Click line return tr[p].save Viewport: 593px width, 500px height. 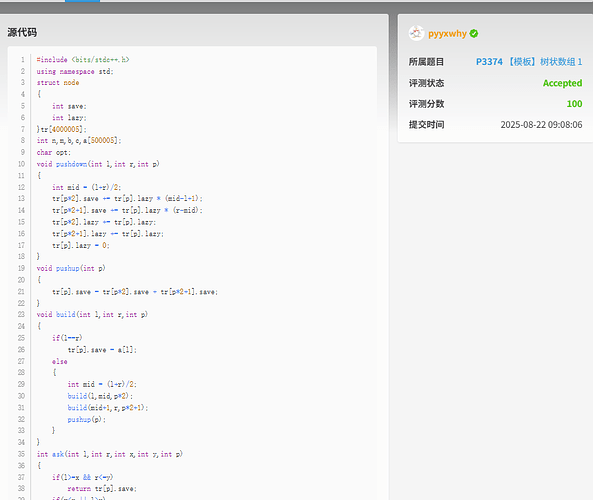102,489
